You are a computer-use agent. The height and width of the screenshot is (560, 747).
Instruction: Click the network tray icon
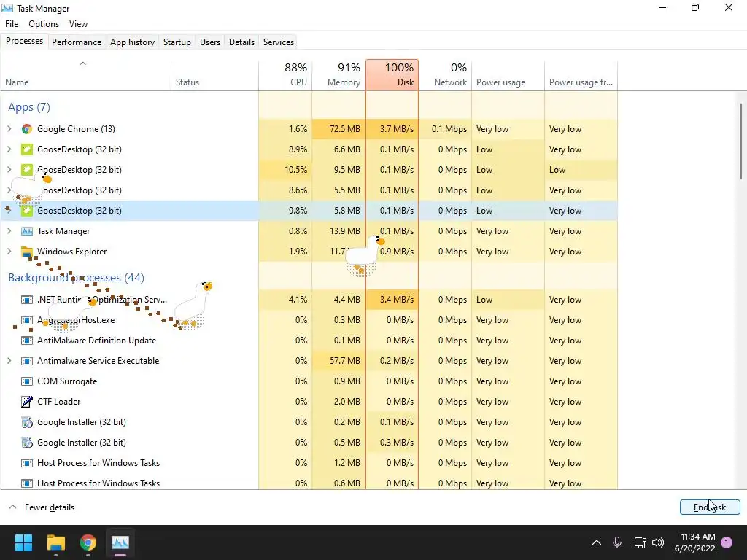640,542
